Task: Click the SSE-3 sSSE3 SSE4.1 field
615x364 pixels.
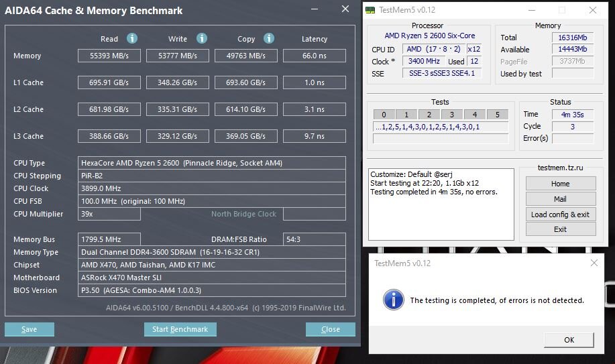Action: coord(442,73)
